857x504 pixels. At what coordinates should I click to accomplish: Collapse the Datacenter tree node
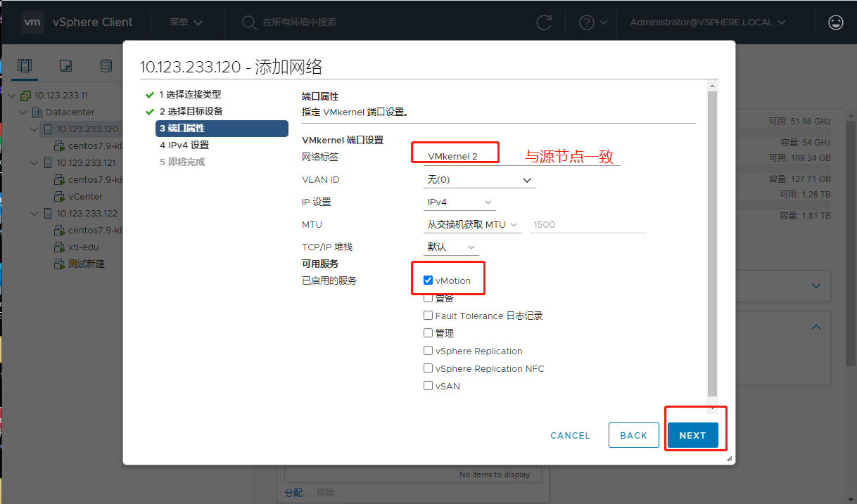24,112
